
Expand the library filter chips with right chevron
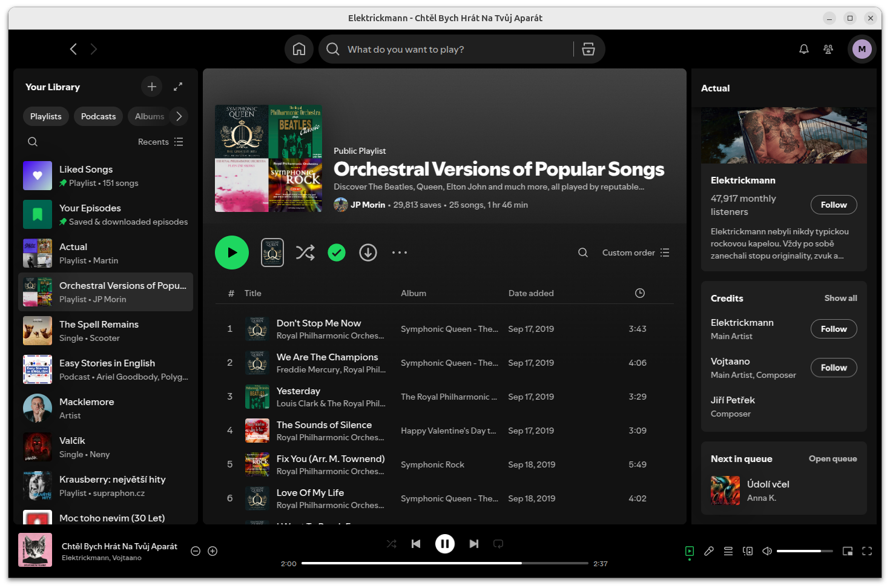(x=179, y=116)
